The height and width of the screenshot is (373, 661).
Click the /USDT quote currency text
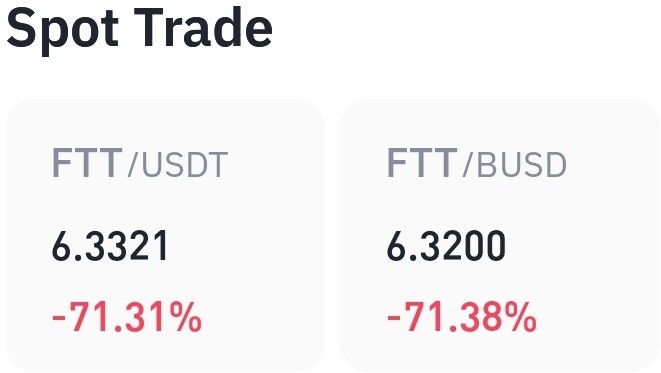click(x=178, y=165)
